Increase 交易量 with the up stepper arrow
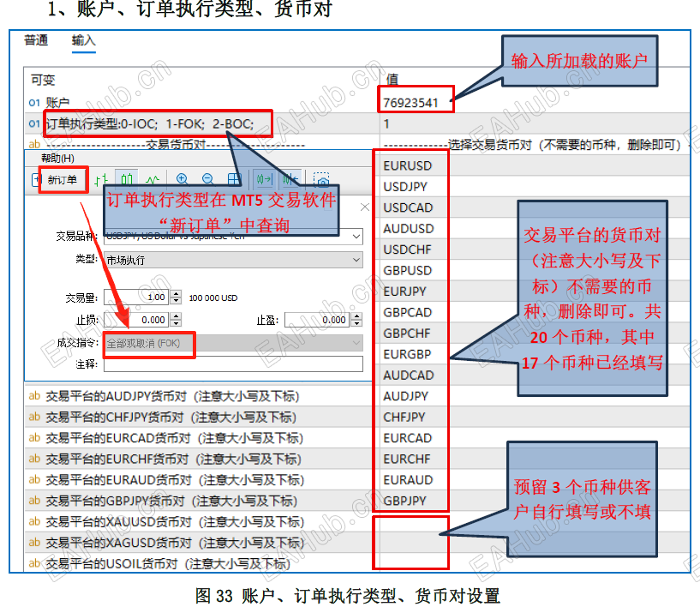700x607 pixels. (x=175, y=292)
